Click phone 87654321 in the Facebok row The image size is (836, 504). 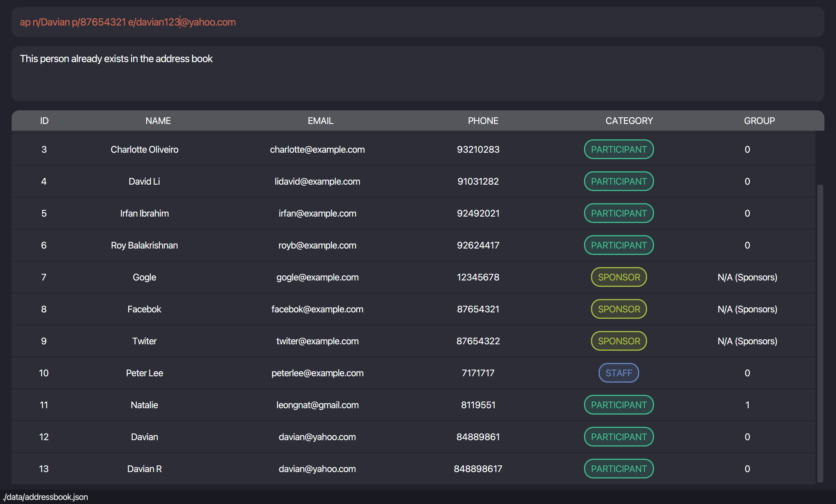coord(478,309)
